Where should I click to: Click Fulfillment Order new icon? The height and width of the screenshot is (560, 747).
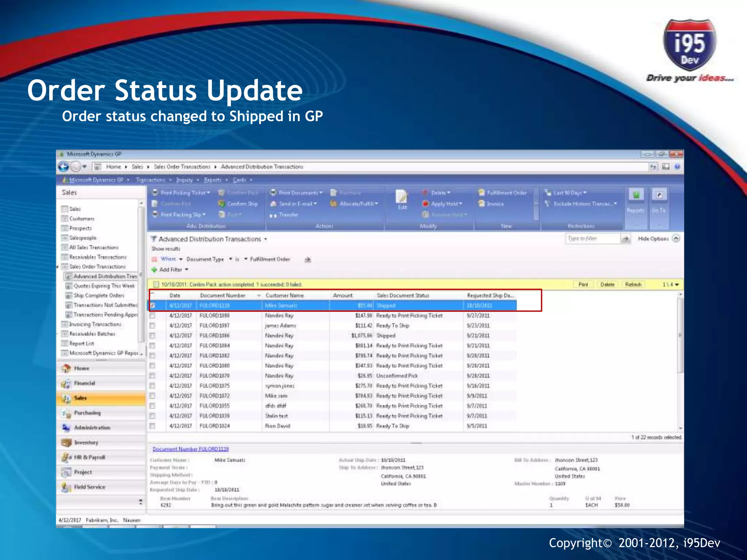point(481,193)
